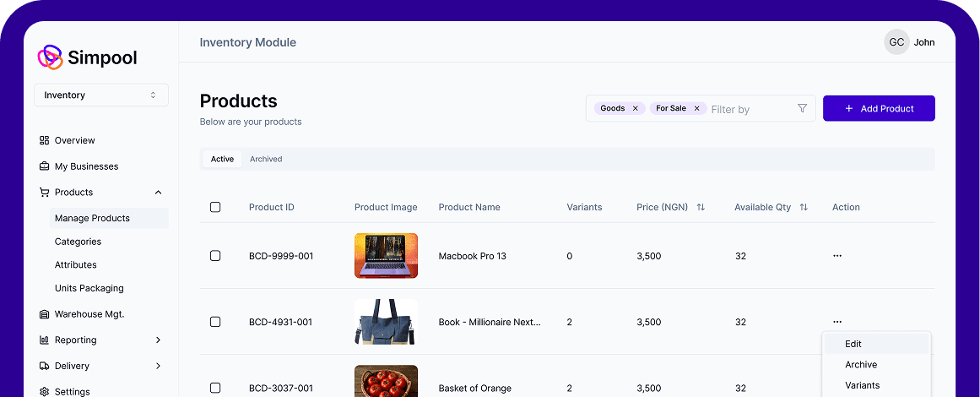Click the Delivery truck icon
980x397 pixels.
44,366
